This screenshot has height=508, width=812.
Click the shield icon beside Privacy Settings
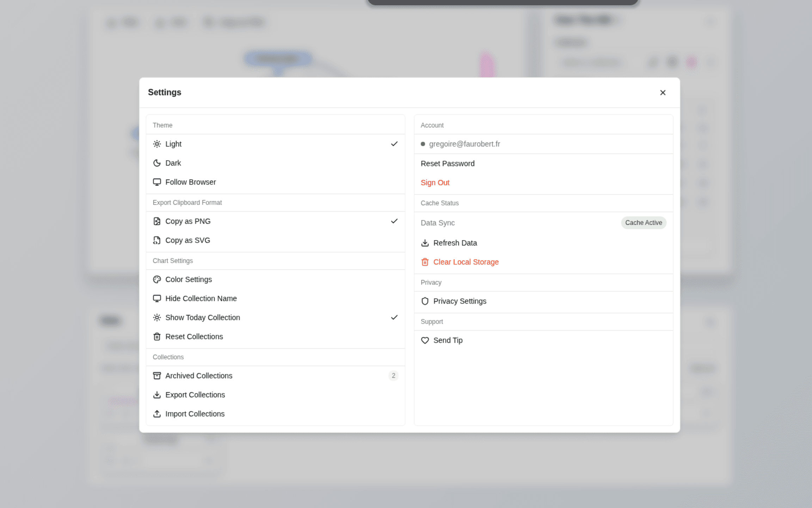[425, 301]
